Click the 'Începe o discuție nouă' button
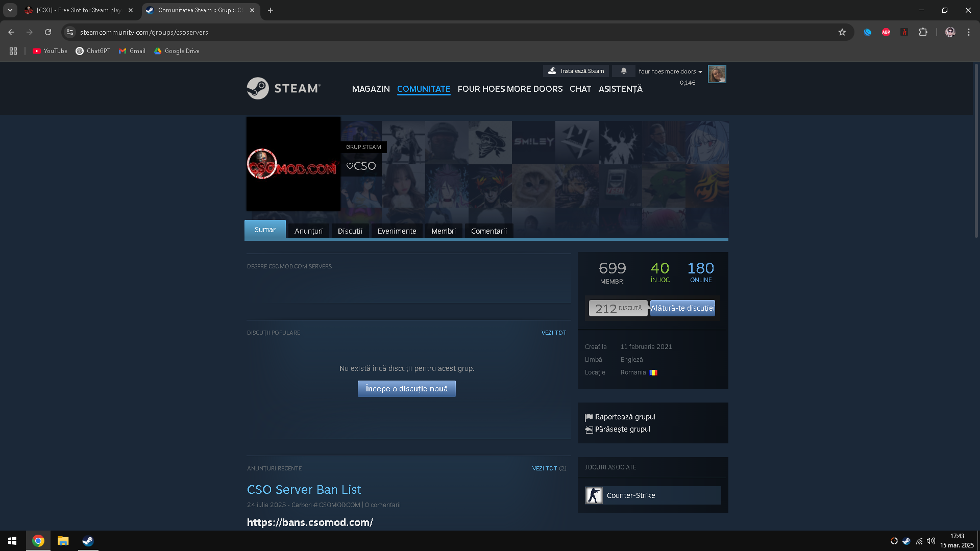This screenshot has height=551, width=980. (x=406, y=389)
